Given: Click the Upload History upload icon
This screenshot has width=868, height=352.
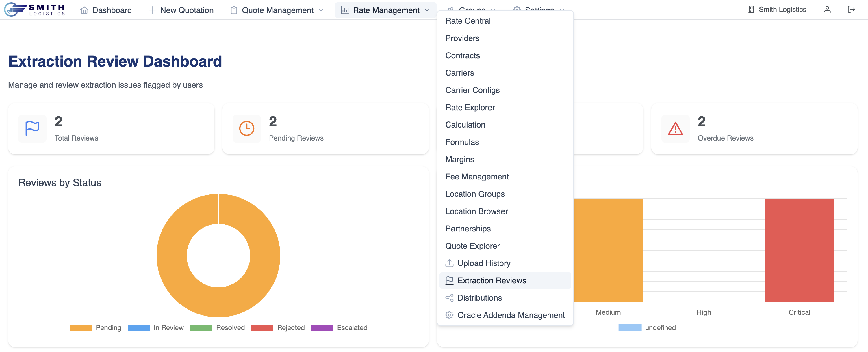Looking at the screenshot, I should 449,263.
